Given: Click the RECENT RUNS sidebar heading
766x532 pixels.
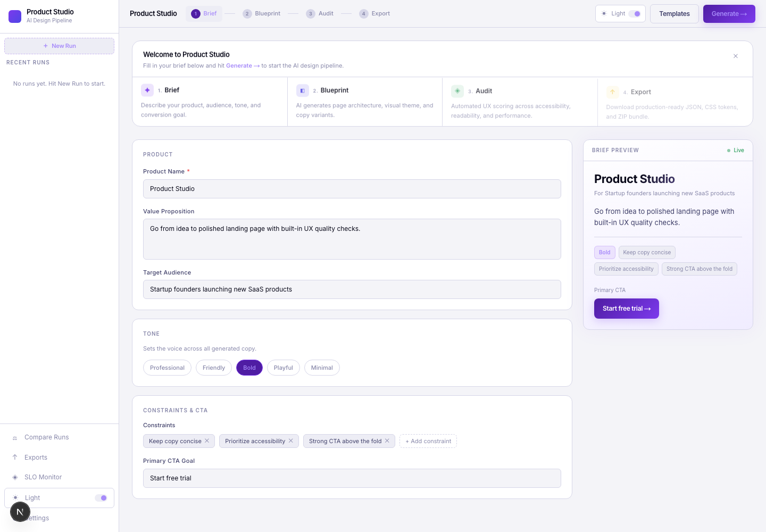Looking at the screenshot, I should coord(28,63).
